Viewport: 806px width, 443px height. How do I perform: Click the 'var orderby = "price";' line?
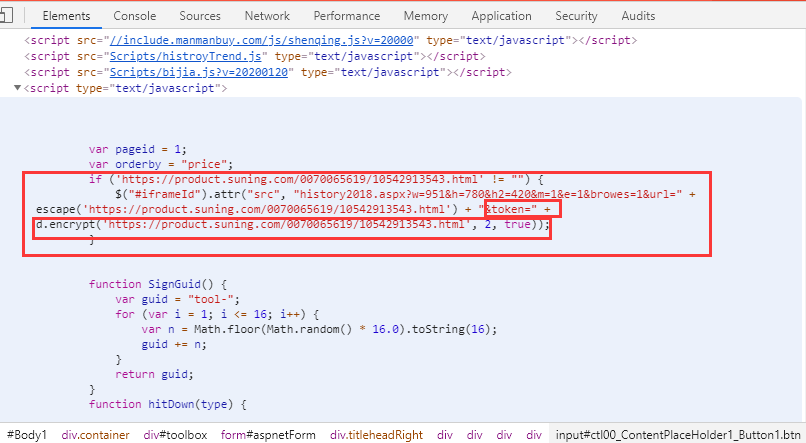pos(161,164)
